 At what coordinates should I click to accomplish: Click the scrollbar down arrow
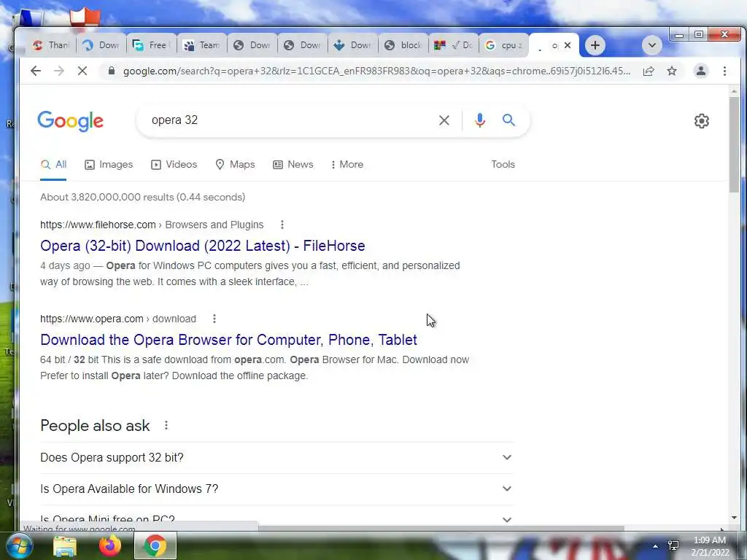734,518
